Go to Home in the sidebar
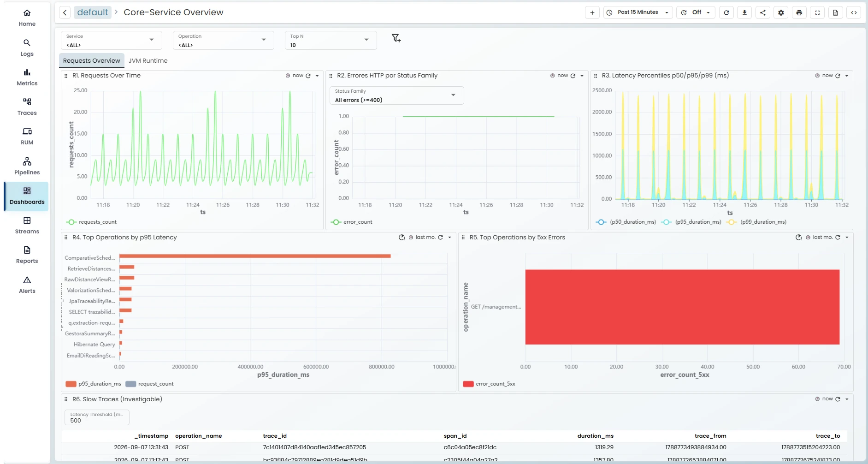Image resolution: width=868 pixels, height=464 pixels. [27, 18]
